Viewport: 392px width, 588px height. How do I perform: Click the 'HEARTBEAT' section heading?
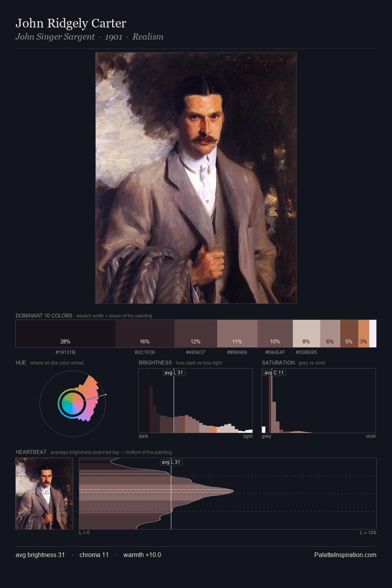pyautogui.click(x=31, y=452)
